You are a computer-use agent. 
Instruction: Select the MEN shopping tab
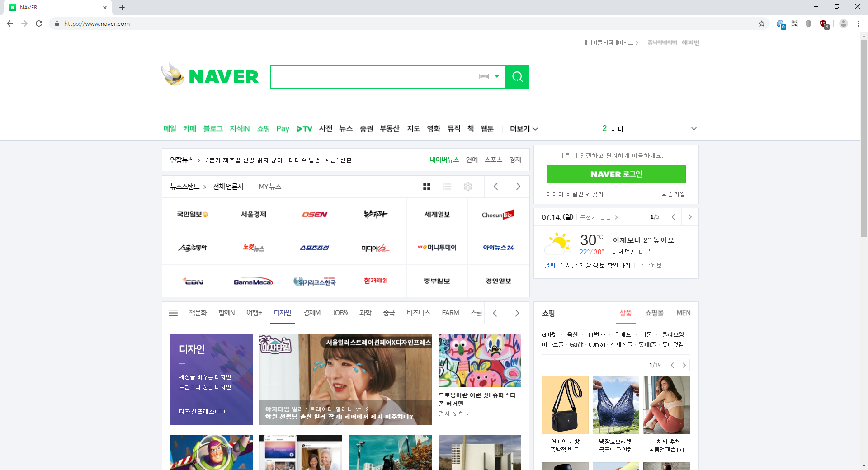tap(683, 313)
